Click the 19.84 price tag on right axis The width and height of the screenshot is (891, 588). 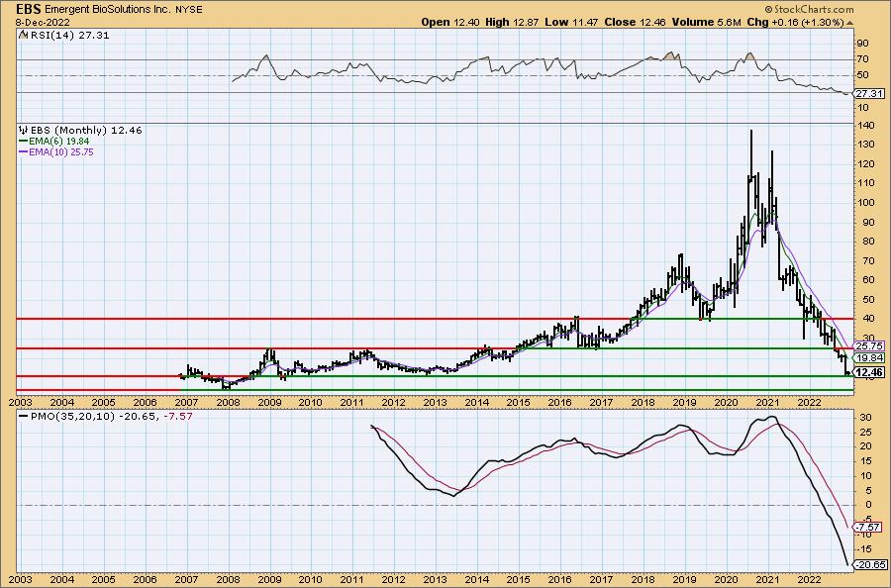[869, 358]
